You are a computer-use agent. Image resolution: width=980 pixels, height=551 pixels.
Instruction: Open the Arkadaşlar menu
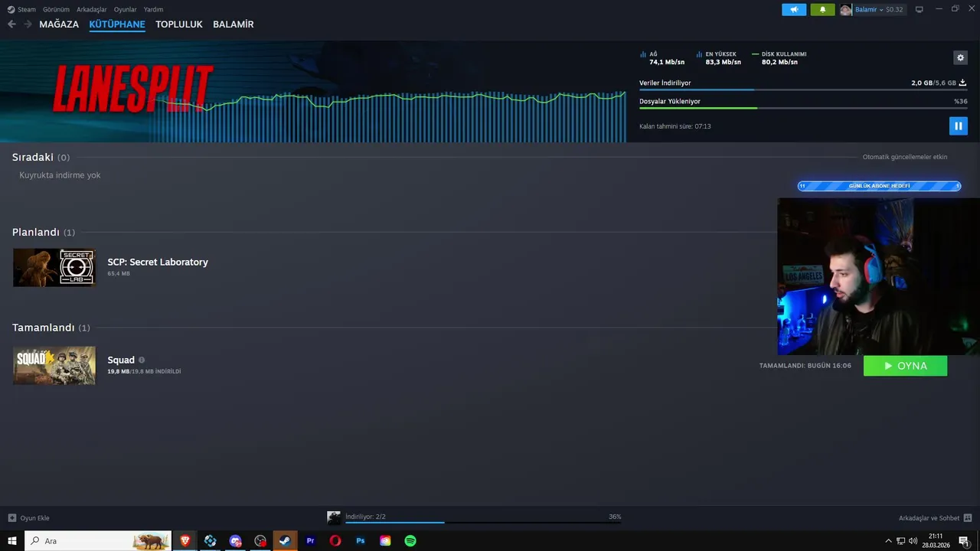(92, 9)
